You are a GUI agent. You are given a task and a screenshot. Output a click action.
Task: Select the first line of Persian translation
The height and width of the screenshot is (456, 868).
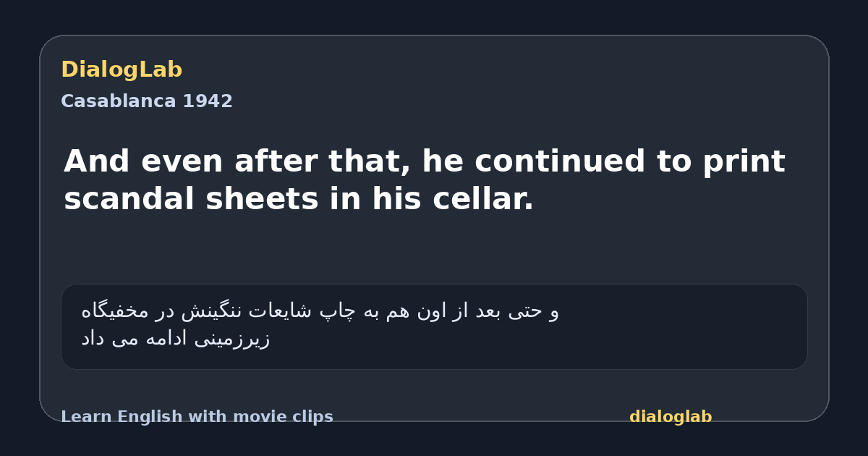(320, 311)
